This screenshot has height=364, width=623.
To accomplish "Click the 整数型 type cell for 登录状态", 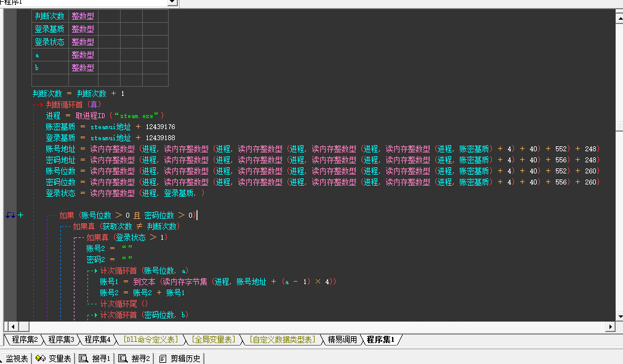I will tap(82, 42).
